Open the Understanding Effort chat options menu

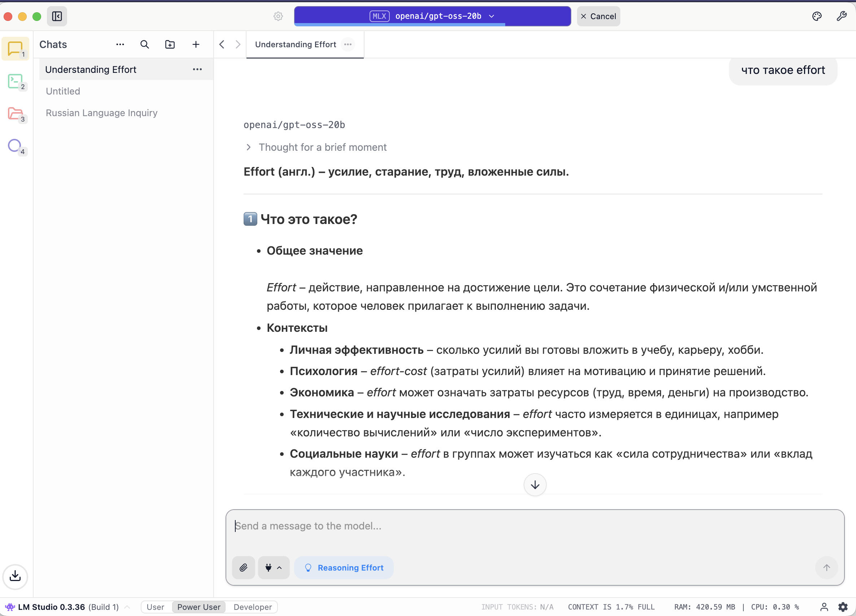(x=197, y=69)
